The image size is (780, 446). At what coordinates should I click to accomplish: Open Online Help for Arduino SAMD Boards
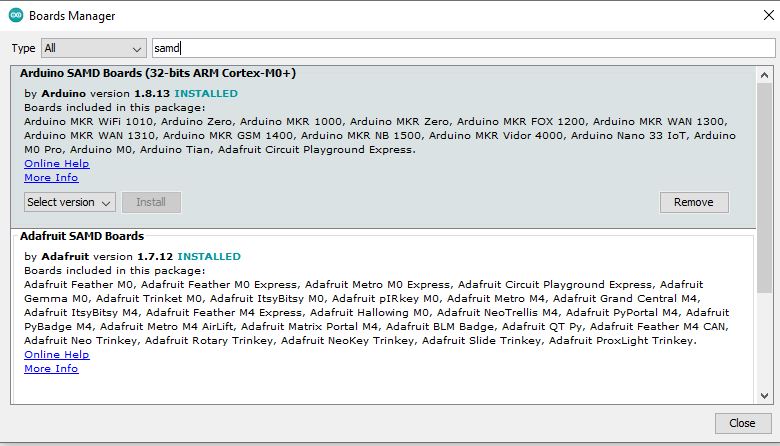(x=57, y=164)
